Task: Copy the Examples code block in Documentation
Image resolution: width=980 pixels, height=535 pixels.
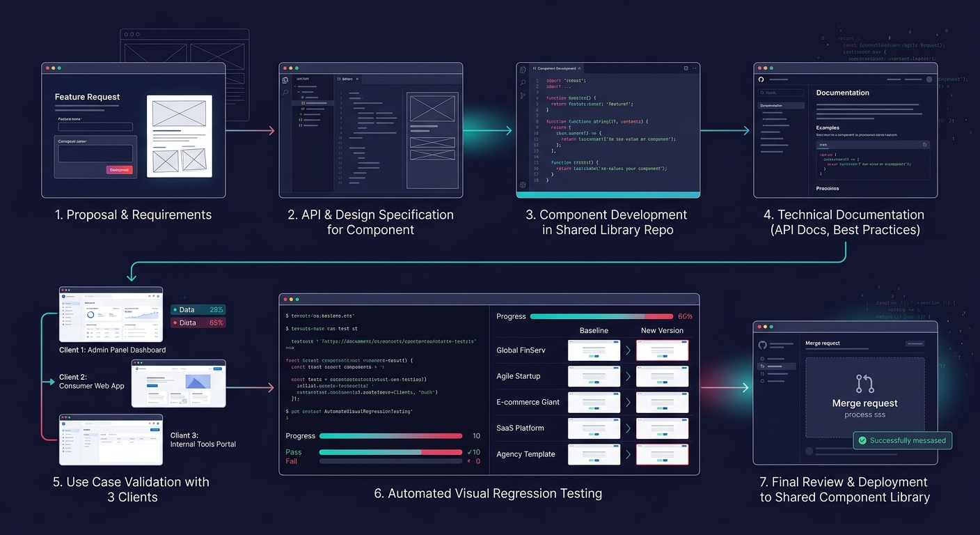Action: (x=924, y=145)
